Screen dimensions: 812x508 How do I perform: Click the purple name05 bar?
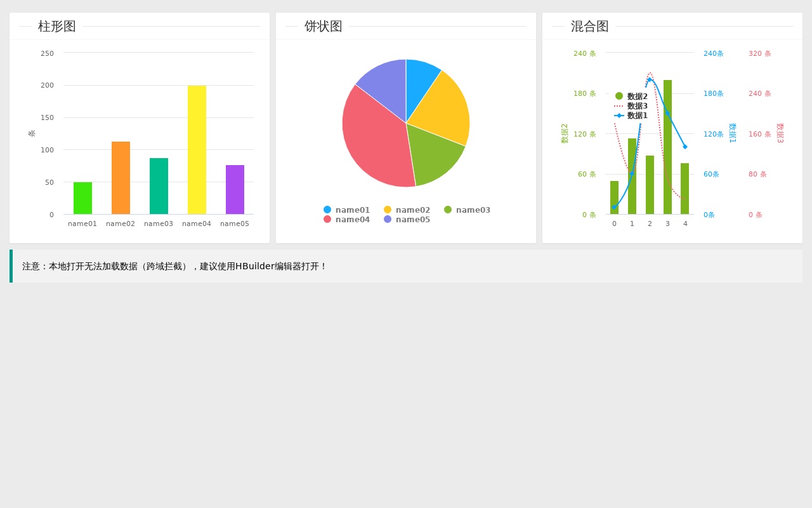235,190
